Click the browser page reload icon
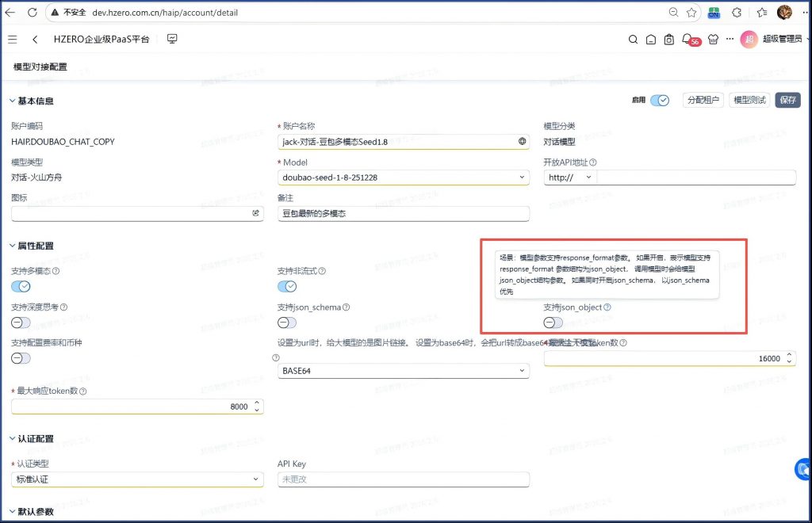The image size is (812, 523). point(54,13)
